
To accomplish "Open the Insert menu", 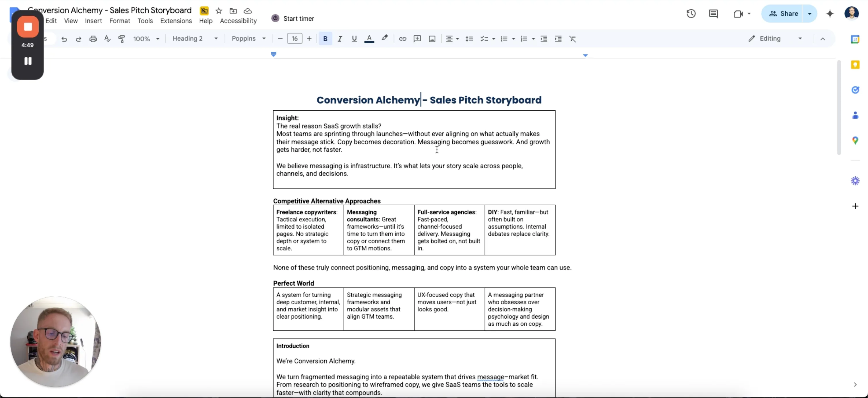I will tap(93, 21).
